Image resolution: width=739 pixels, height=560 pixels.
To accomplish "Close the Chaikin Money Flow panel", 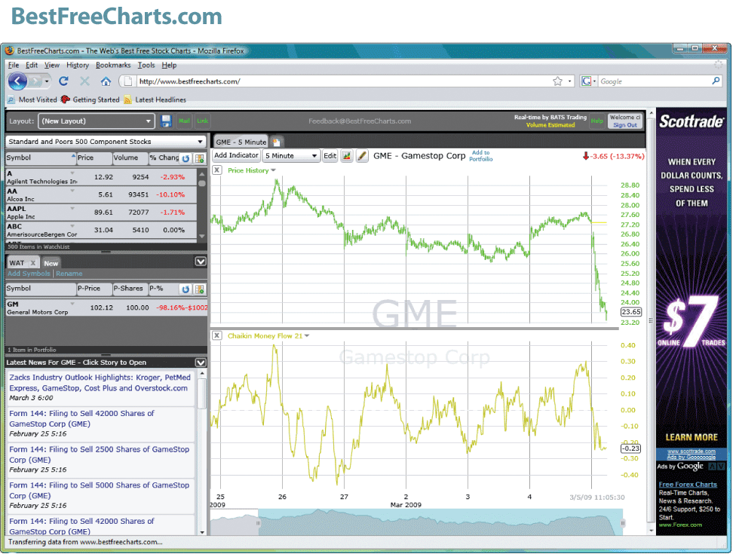I will pyautogui.click(x=217, y=335).
